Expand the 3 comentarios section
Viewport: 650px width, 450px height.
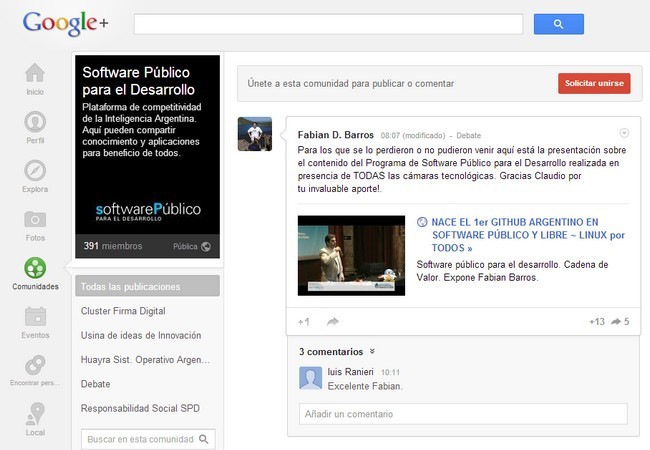pos(337,352)
